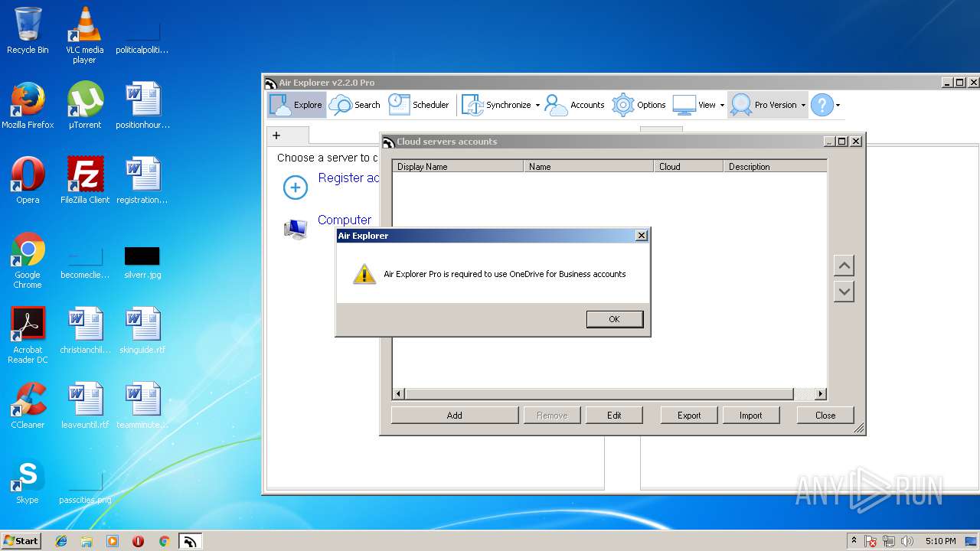This screenshot has width=980, height=551.
Task: Click Close in Cloud servers accounts window
Action: point(825,415)
